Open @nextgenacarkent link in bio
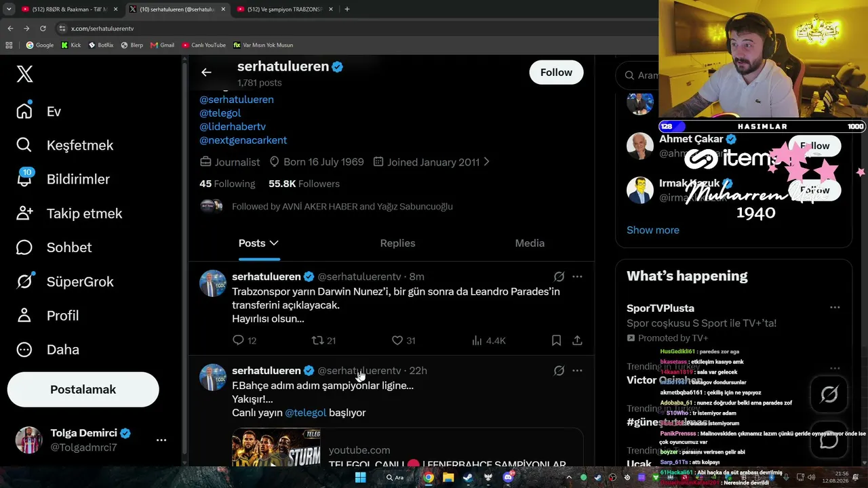868x488 pixels. [243, 140]
